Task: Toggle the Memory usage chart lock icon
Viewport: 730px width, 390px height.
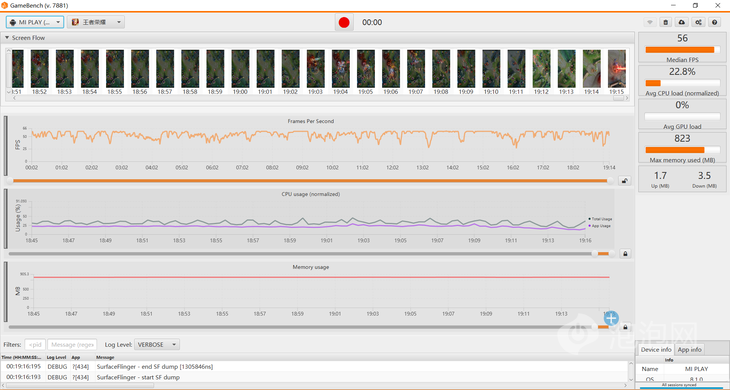Action: tap(625, 327)
